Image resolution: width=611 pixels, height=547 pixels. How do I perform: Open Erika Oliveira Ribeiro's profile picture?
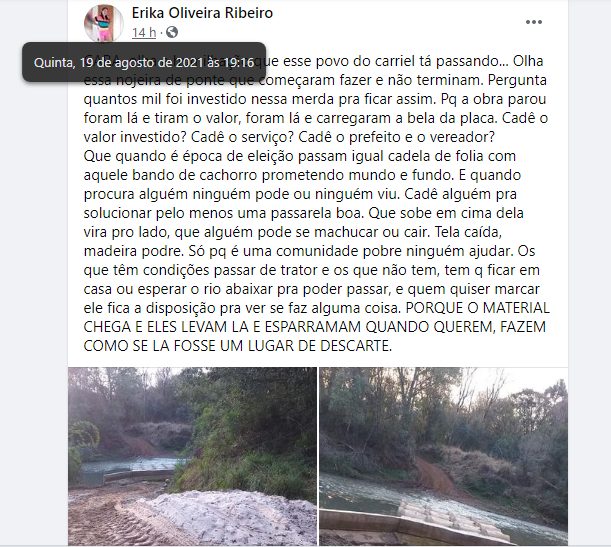104,23
